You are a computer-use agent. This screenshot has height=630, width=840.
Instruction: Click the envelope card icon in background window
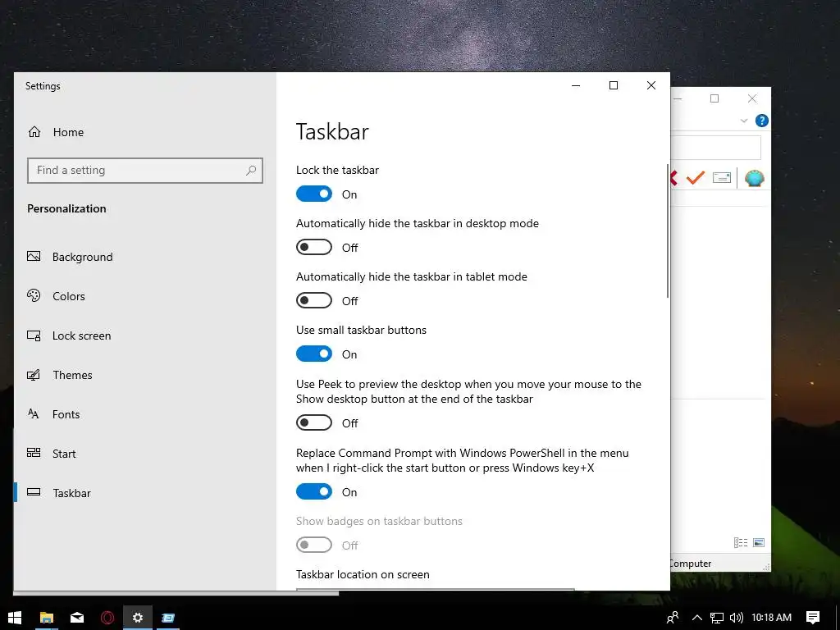pyautogui.click(x=722, y=177)
